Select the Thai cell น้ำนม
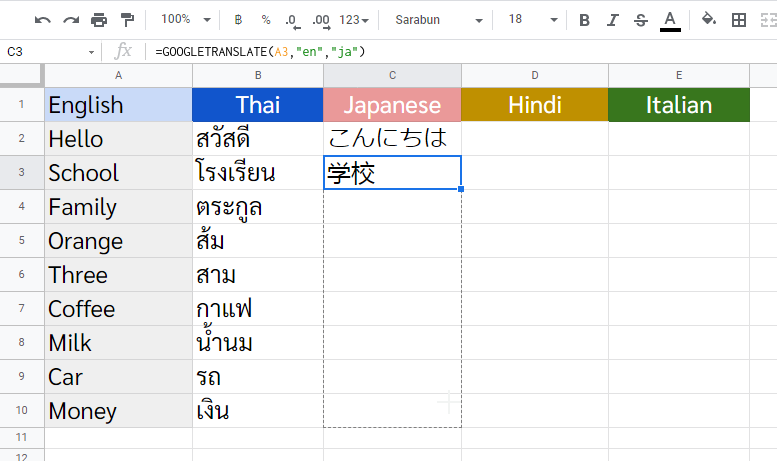777x461 pixels. (258, 343)
